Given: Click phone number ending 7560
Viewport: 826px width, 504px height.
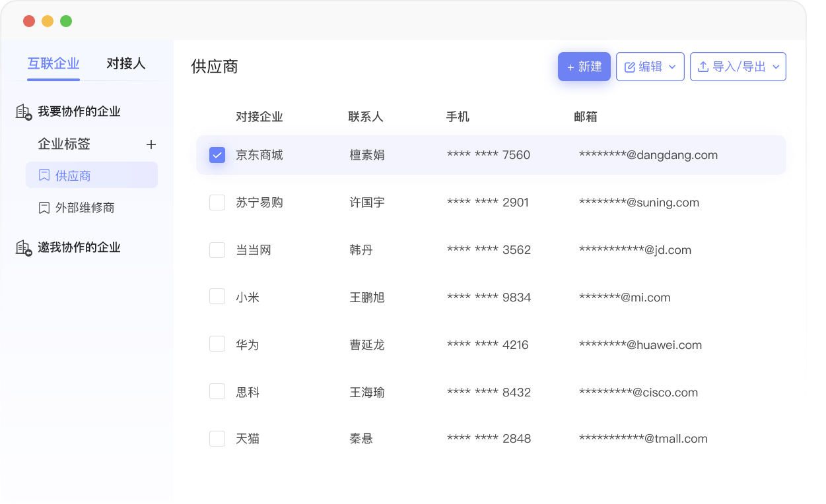Looking at the screenshot, I should [489, 155].
